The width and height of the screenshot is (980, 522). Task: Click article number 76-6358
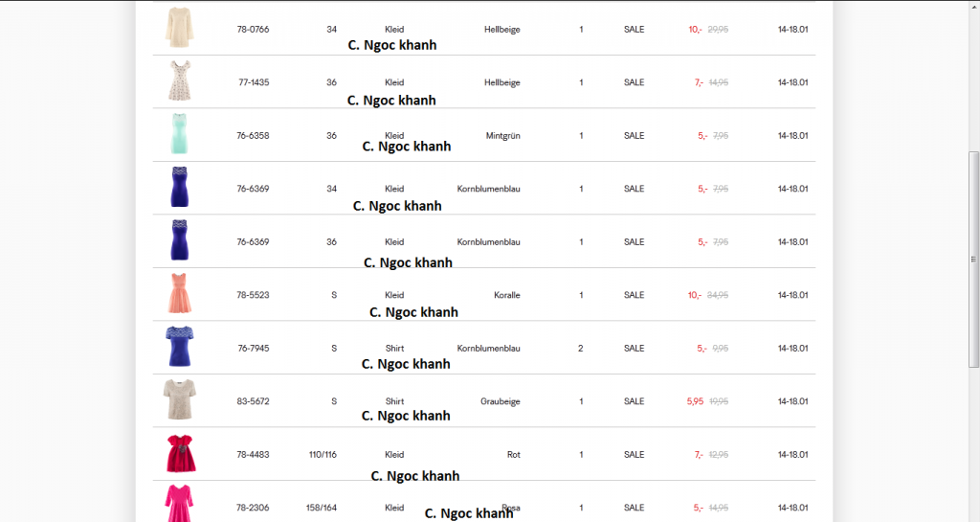(254, 136)
